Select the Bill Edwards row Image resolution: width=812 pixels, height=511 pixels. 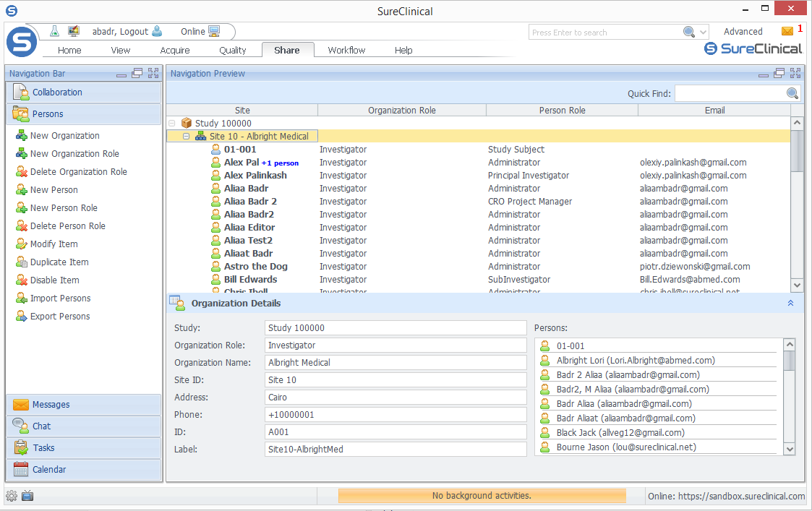[x=479, y=280]
